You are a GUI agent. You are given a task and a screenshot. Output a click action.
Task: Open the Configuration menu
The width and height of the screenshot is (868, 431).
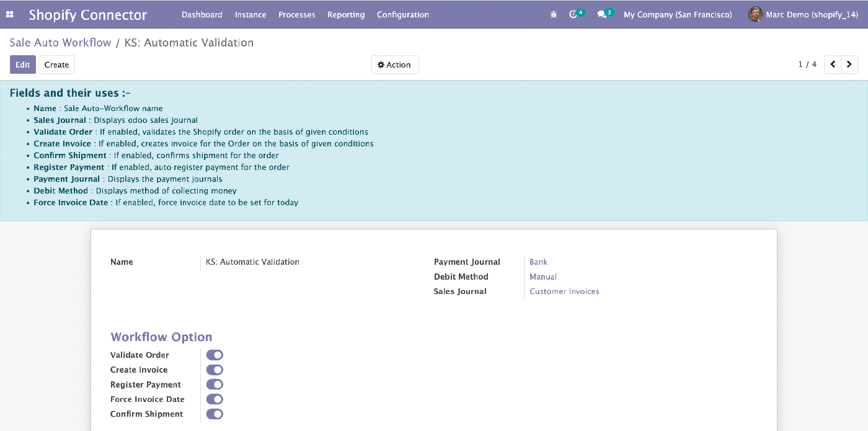pos(403,14)
